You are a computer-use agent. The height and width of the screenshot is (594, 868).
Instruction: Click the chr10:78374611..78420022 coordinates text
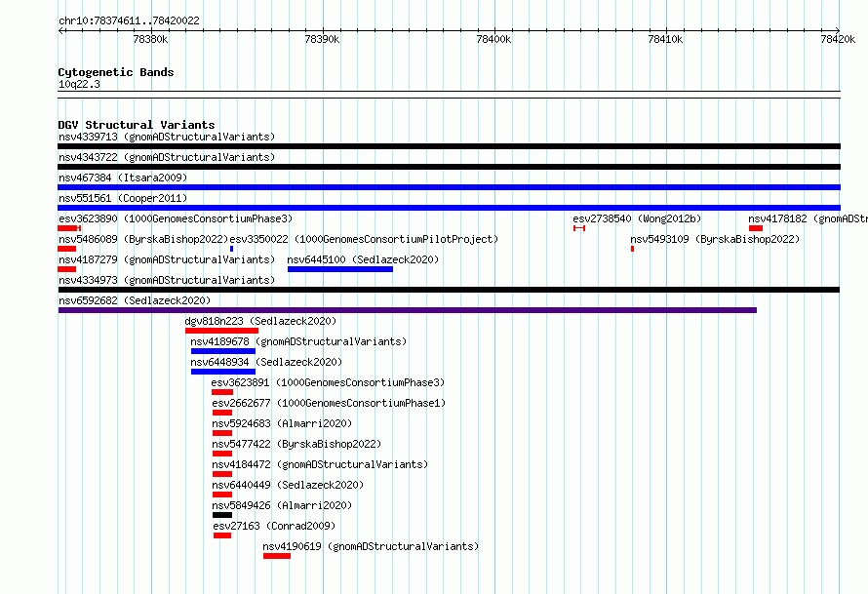(129, 20)
